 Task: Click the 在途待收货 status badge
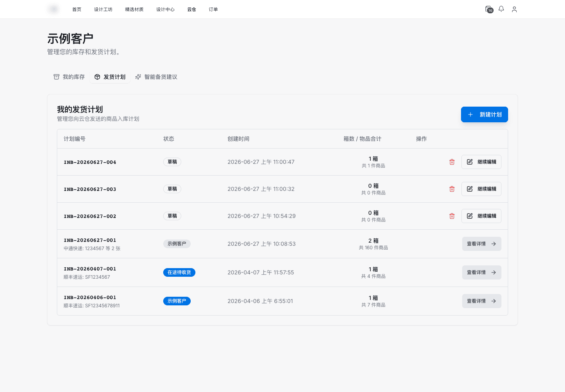[x=179, y=272]
